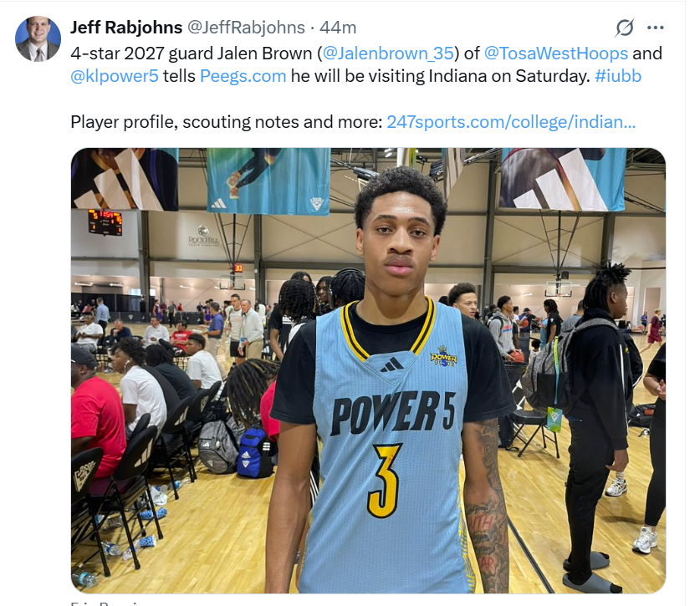Click the 44m timestamp of the post
The width and height of the screenshot is (700, 606).
[338, 28]
